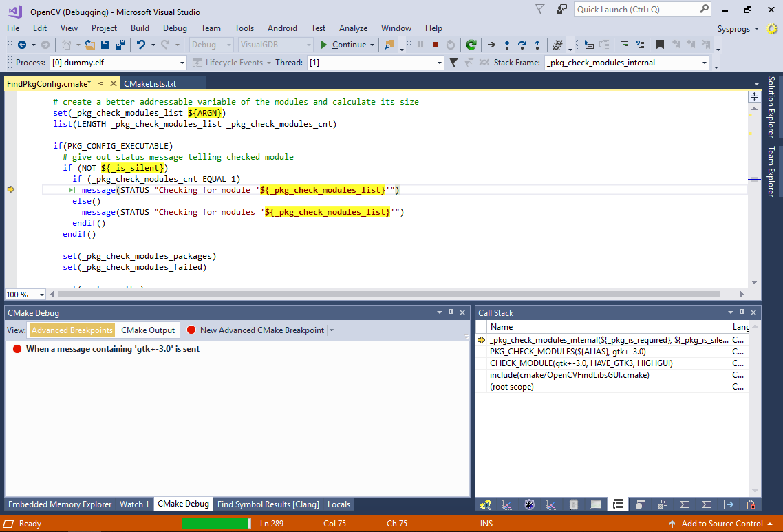Open the Team Explorer side tab
Image resolution: width=783 pixels, height=532 pixels.
(771, 171)
